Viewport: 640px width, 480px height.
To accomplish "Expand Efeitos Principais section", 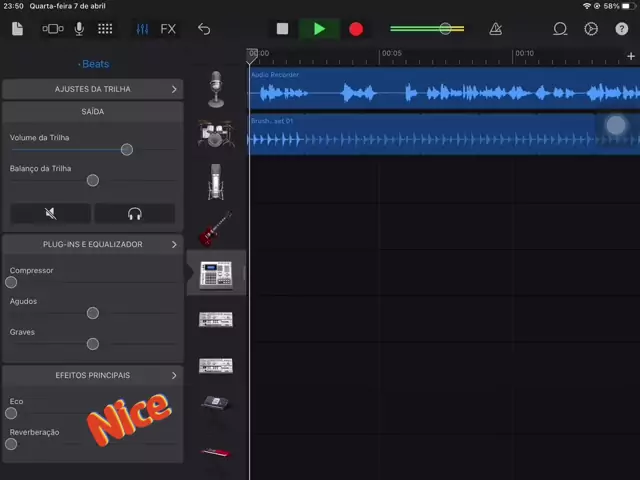I will 92,375.
